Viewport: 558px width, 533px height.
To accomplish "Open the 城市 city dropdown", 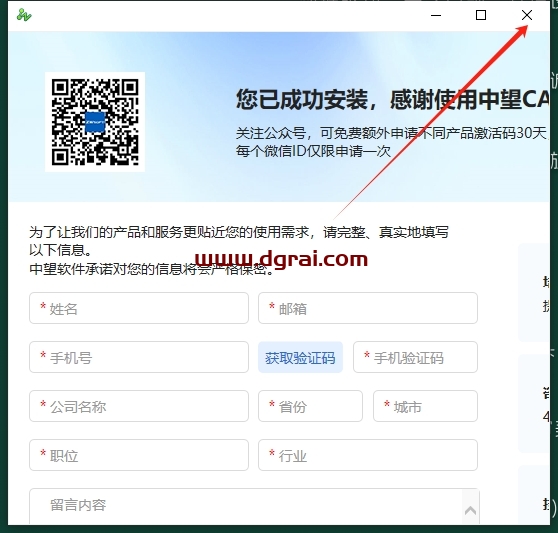I will 425,406.
